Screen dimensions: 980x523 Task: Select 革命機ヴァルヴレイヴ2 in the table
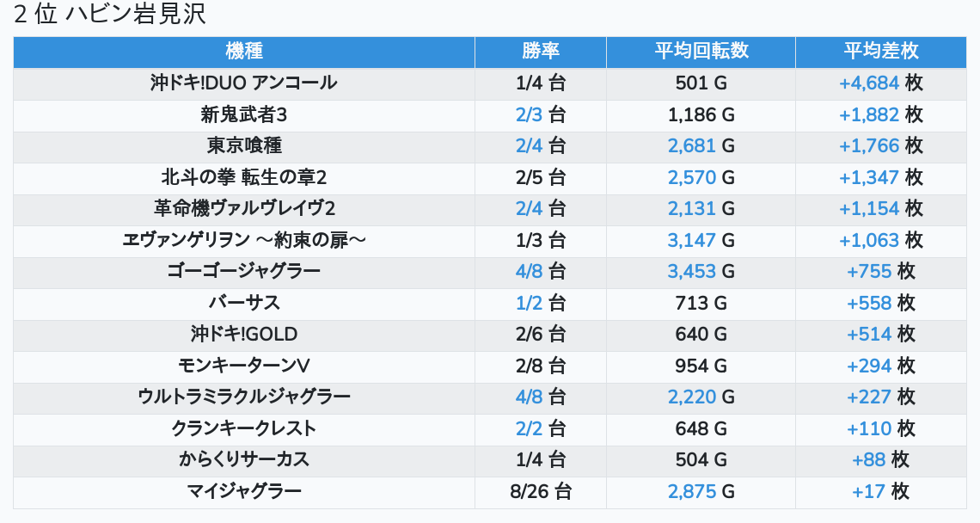(244, 209)
